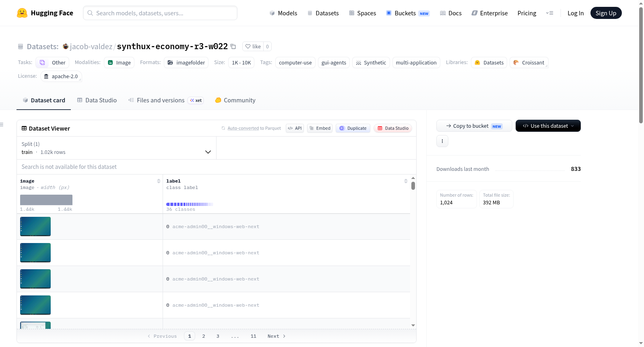Go to Models in the top navigation
The height and width of the screenshot is (347, 644).
pos(283,13)
